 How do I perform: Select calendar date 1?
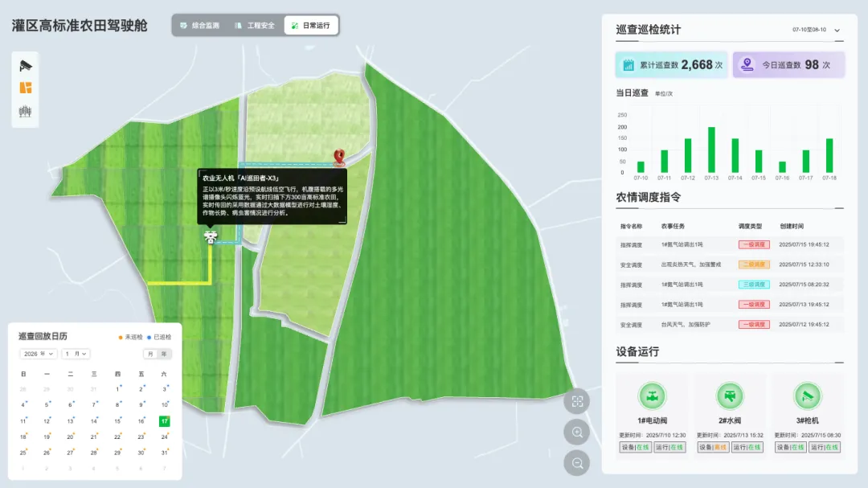pos(117,389)
